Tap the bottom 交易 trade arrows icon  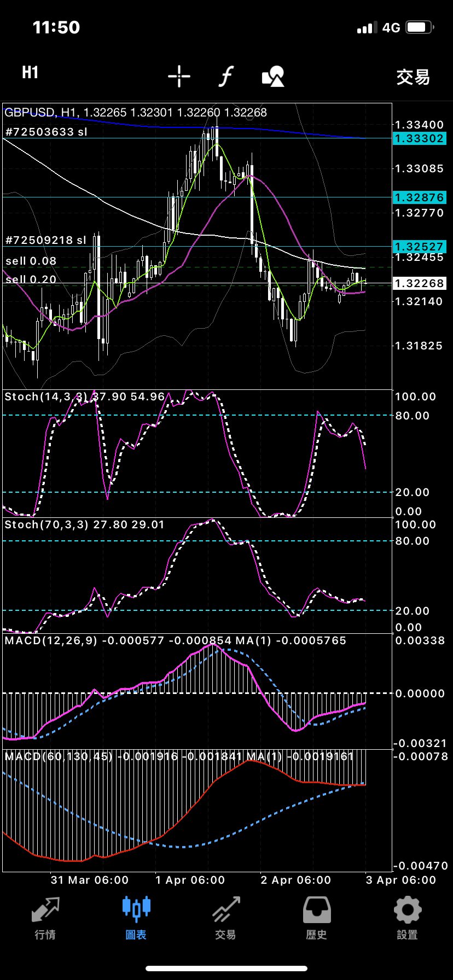[226, 911]
